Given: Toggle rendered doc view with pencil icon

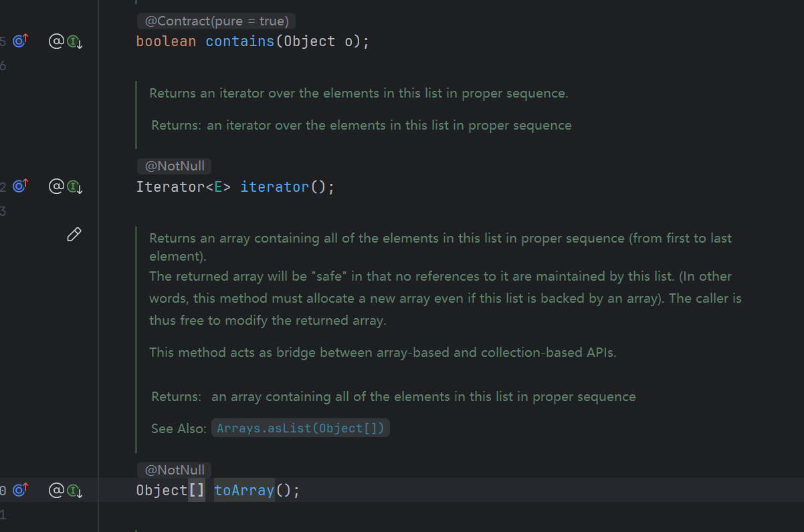Looking at the screenshot, I should [x=74, y=234].
